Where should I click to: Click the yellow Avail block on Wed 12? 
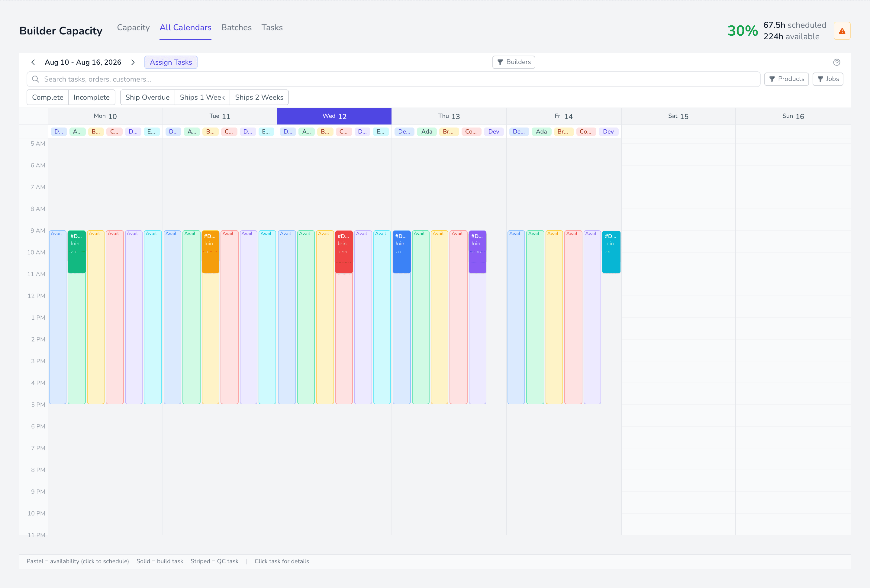325,317
